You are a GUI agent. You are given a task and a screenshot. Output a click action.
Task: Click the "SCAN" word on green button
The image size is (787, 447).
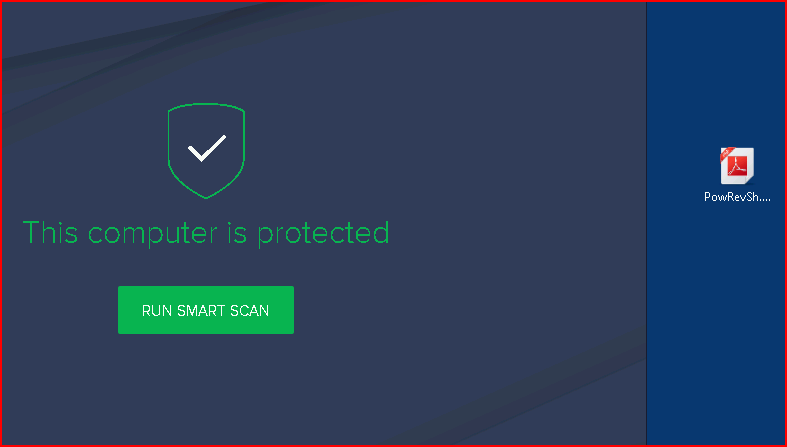pyautogui.click(x=249, y=311)
